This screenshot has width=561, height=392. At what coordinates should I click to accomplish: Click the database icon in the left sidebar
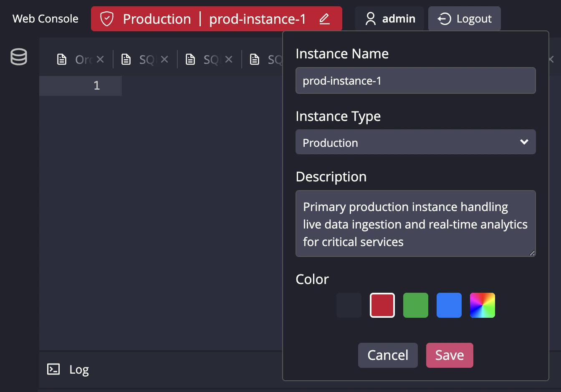[18, 57]
